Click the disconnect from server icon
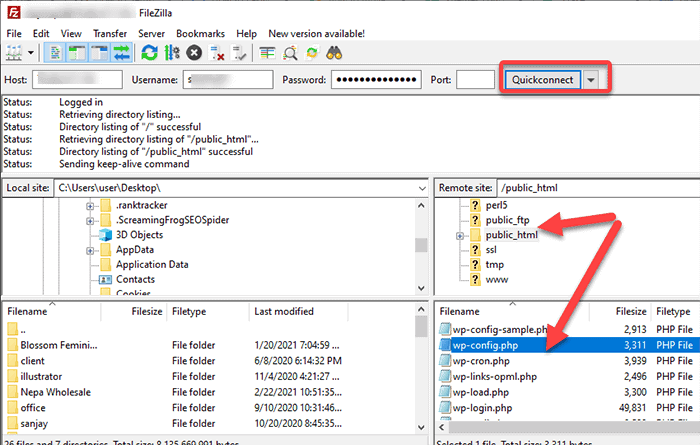This screenshot has height=445, width=700. pyautogui.click(x=215, y=52)
